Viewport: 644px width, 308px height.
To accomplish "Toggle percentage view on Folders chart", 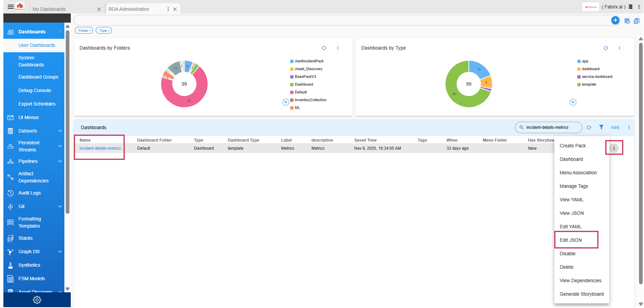I will tap(285, 102).
